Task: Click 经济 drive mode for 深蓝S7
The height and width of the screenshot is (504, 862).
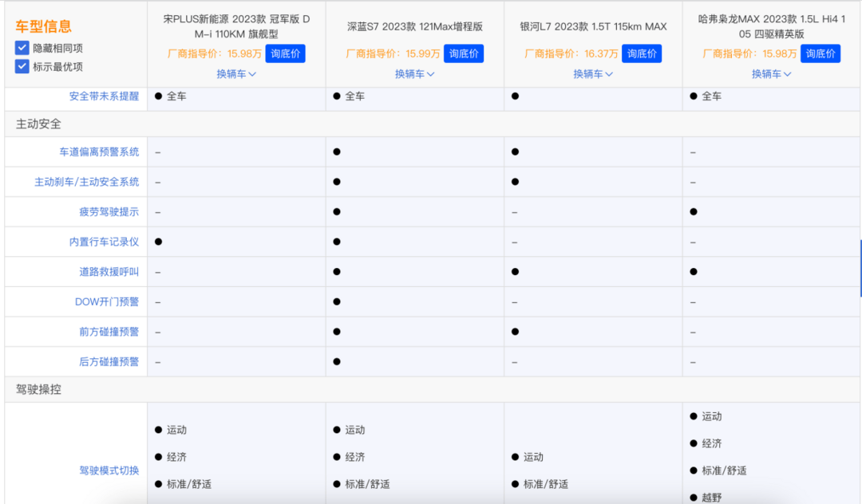Action: pyautogui.click(x=349, y=457)
